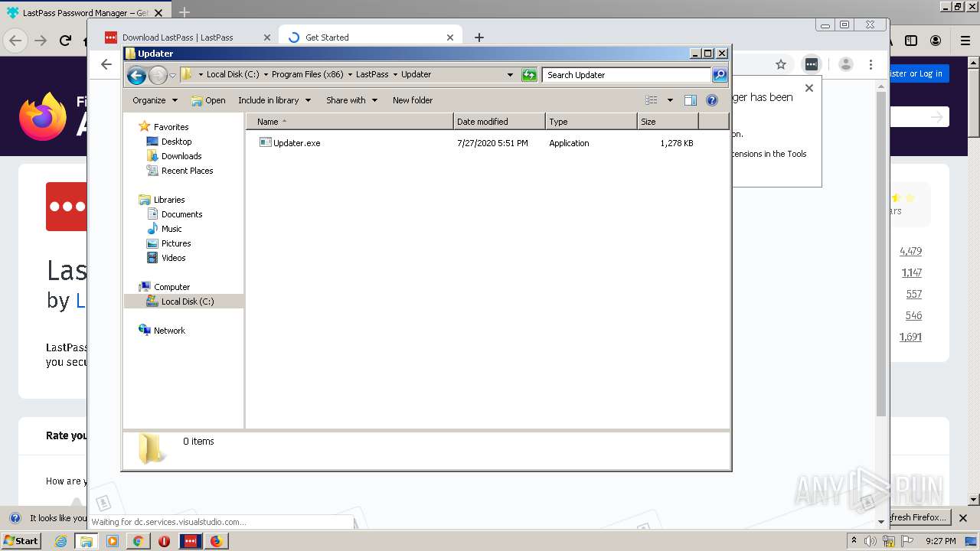
Task: Open Share with dropdown
Action: click(x=351, y=100)
